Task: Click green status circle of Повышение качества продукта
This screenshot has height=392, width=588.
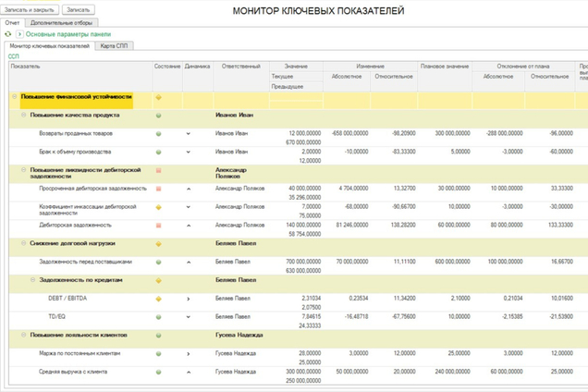Action: tap(159, 116)
